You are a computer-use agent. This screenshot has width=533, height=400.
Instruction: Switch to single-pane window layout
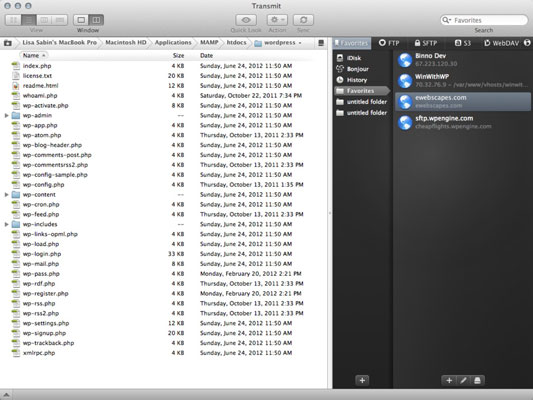[81, 20]
